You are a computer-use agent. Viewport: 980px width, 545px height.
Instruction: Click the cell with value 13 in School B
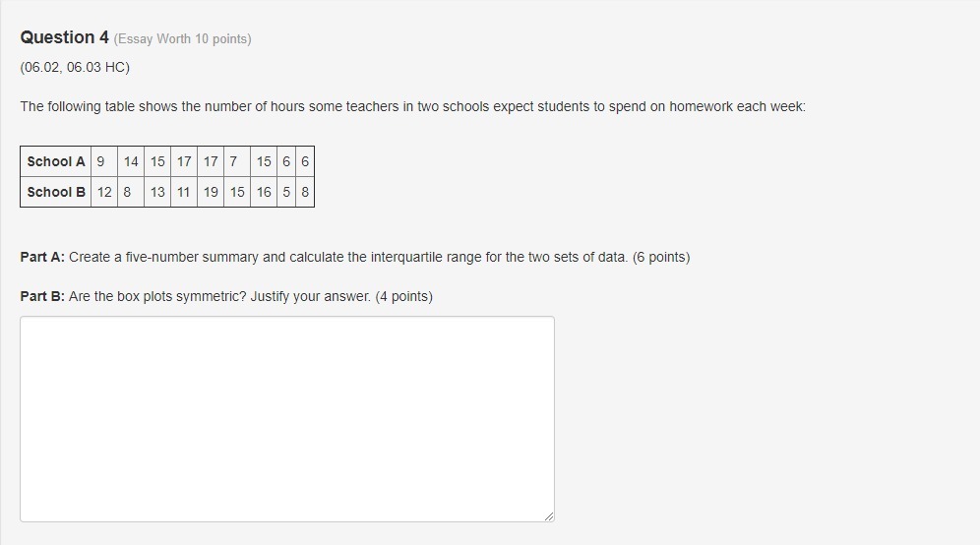click(x=157, y=192)
